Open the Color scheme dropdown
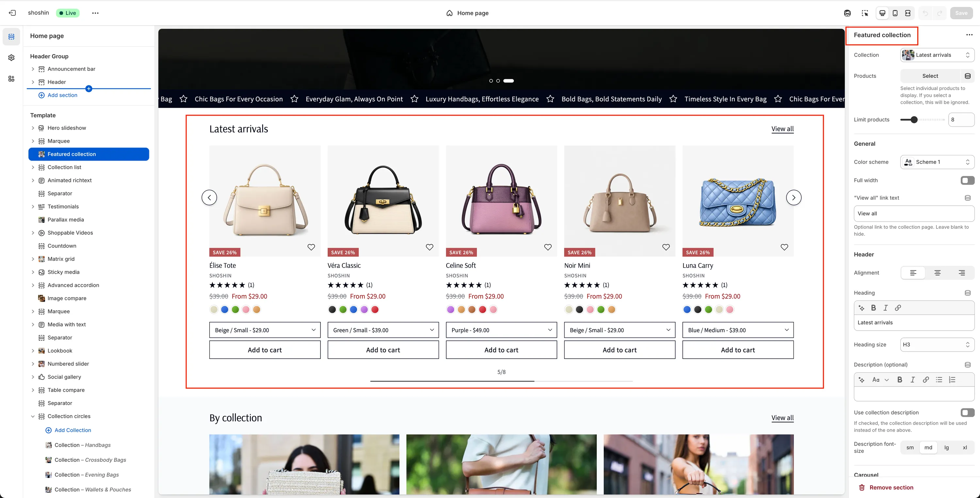 coord(937,162)
